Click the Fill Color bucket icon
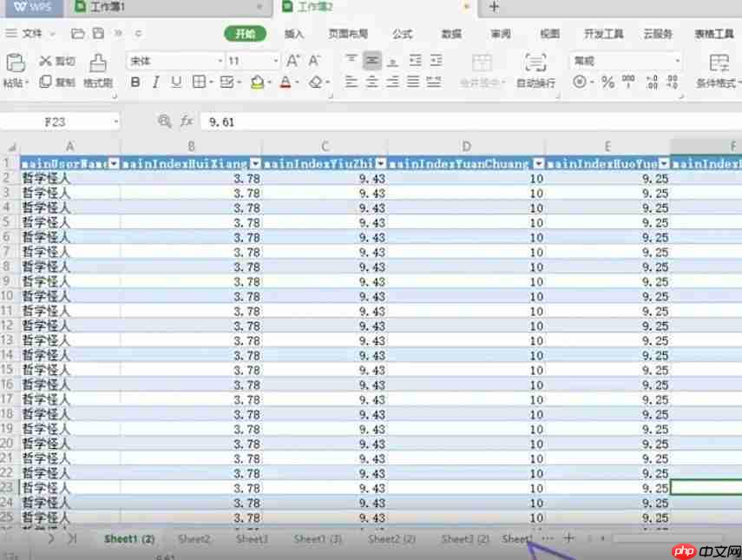This screenshot has width=742, height=560. coord(259,81)
